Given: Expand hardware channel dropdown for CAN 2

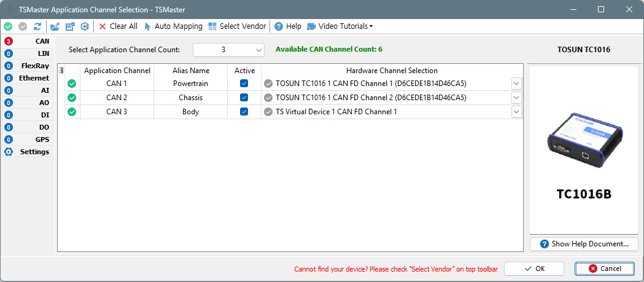Looking at the screenshot, I should tap(516, 98).
